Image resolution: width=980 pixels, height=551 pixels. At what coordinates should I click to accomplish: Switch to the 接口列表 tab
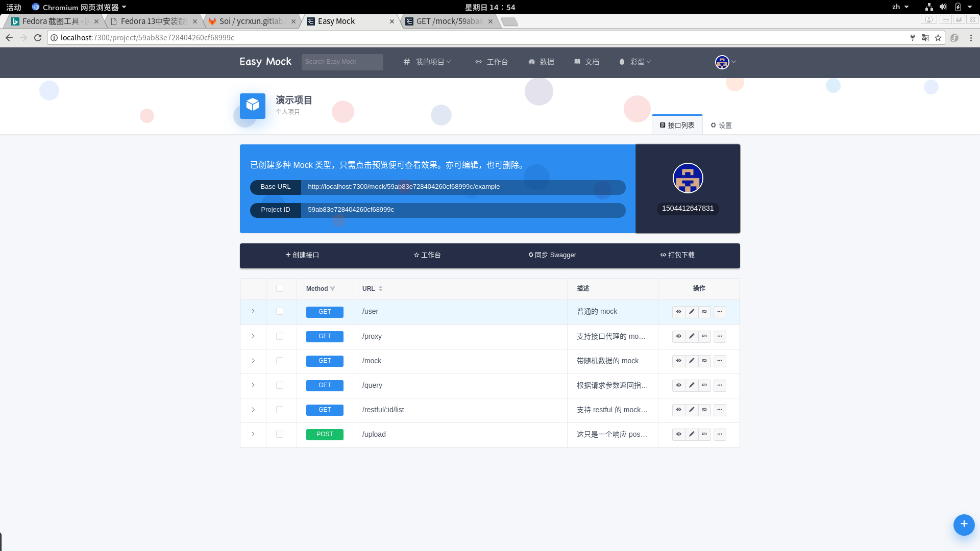point(677,125)
